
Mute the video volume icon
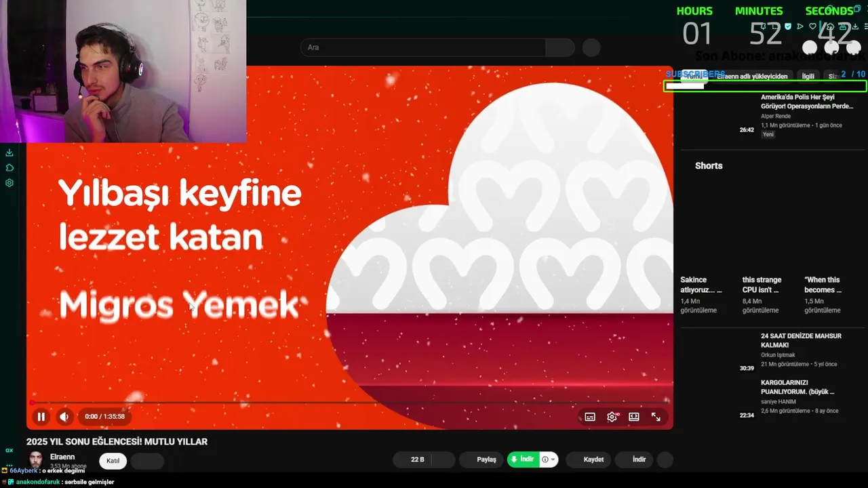coord(64,417)
